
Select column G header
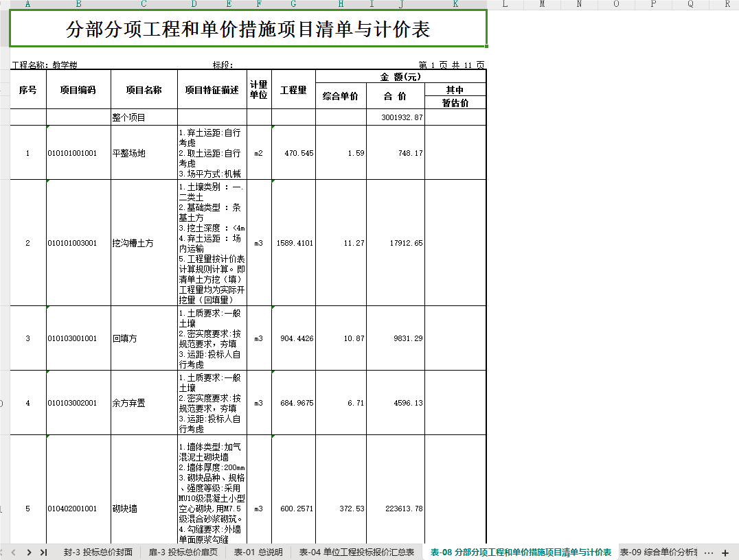pyautogui.click(x=293, y=4)
